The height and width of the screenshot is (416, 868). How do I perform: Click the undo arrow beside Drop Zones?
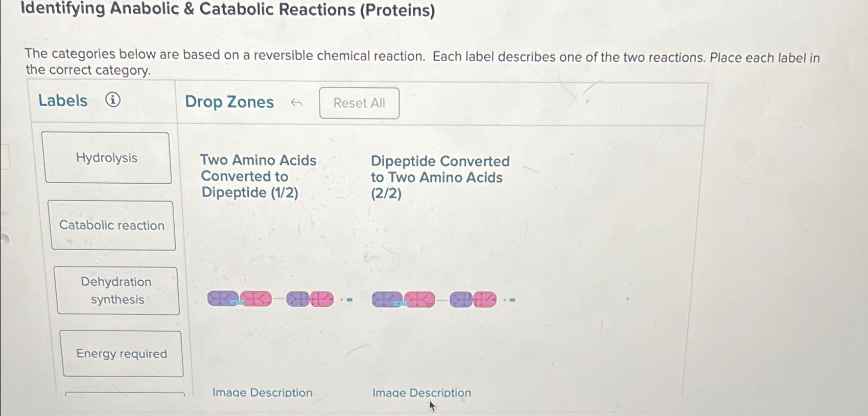point(297,102)
